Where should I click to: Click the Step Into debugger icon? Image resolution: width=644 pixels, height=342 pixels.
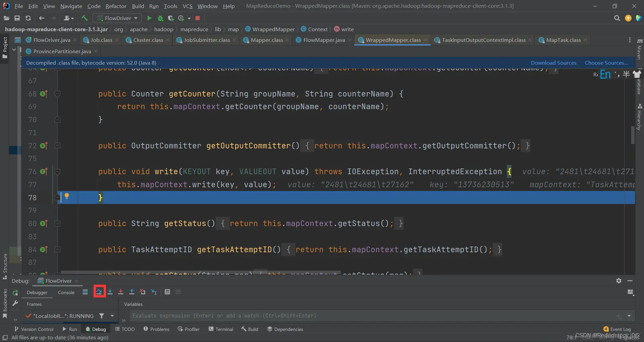110,292
